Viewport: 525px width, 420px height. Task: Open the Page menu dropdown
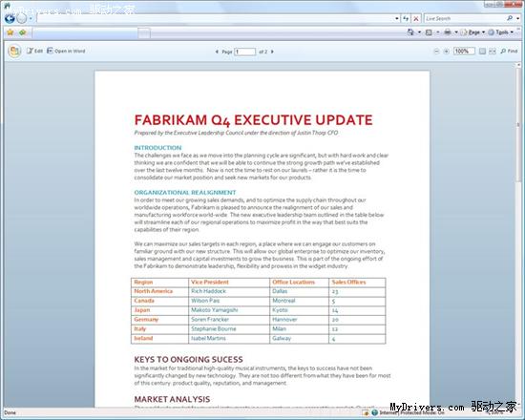click(472, 32)
